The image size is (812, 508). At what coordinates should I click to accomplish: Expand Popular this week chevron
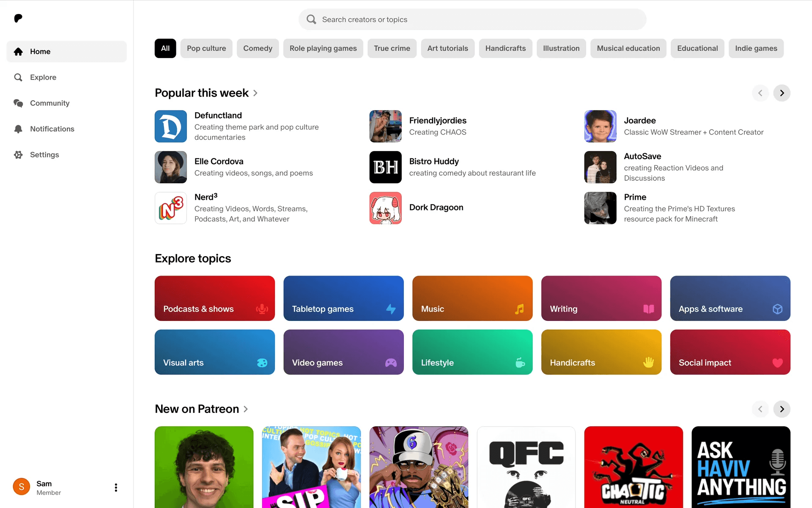255,93
